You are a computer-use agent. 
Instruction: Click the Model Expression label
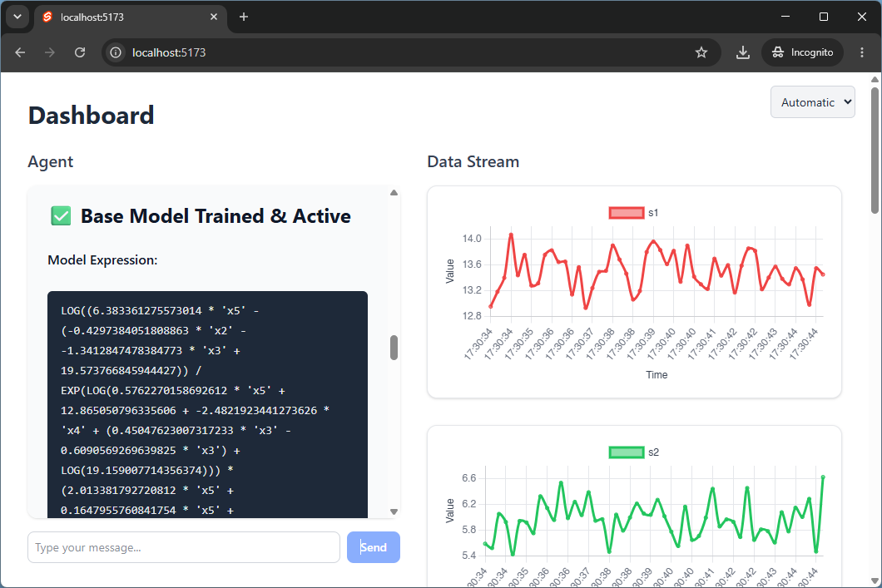[x=102, y=260]
